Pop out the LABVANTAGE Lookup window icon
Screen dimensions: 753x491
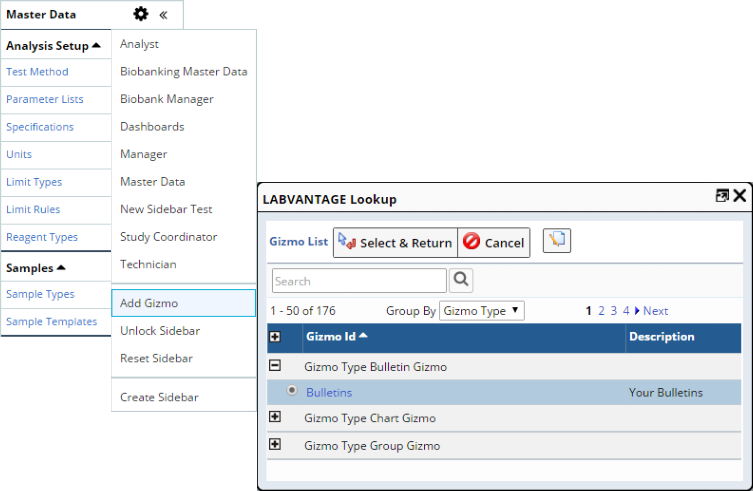tap(722, 195)
